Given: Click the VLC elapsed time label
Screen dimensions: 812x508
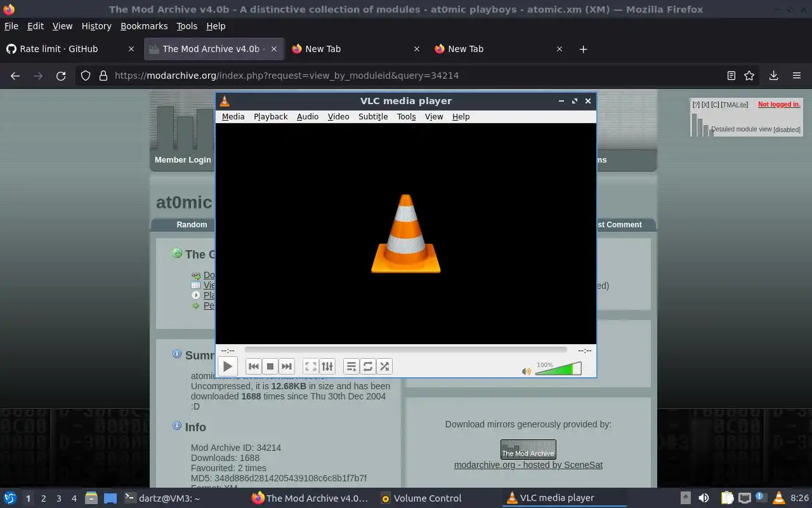Looking at the screenshot, I should point(228,351).
